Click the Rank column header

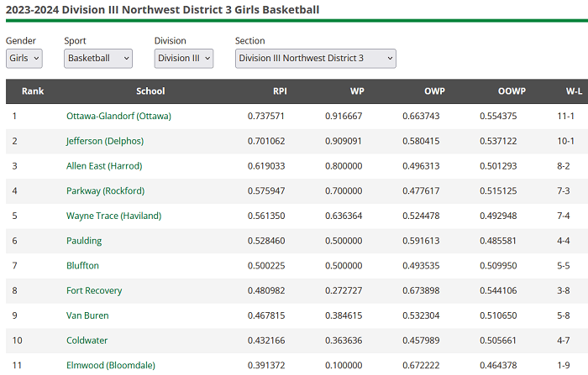33,91
